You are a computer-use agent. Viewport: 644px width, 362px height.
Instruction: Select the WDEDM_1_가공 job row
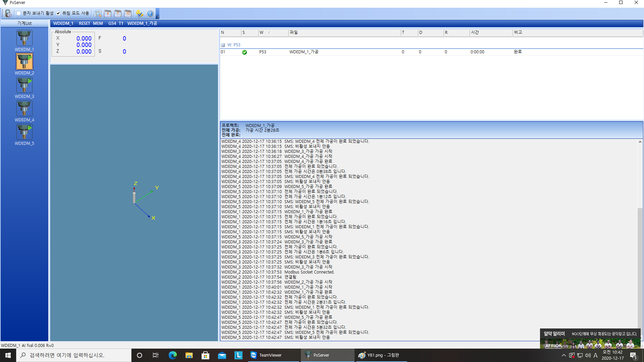click(304, 52)
